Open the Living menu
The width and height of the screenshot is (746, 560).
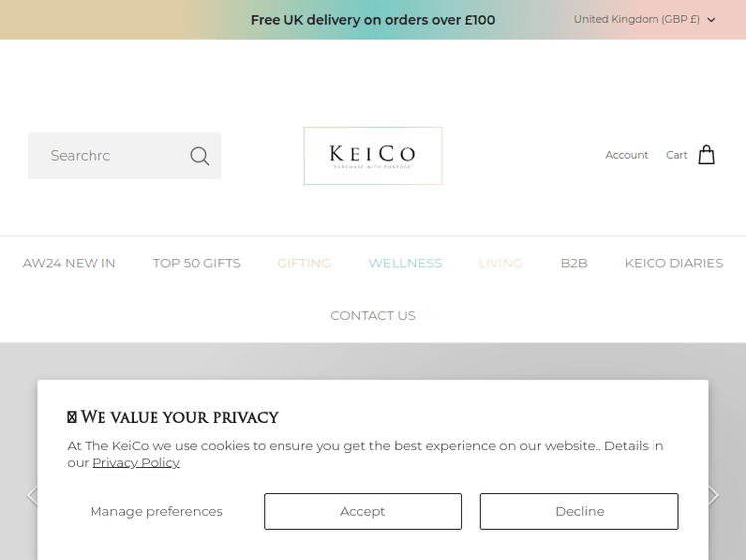pyautogui.click(x=500, y=263)
